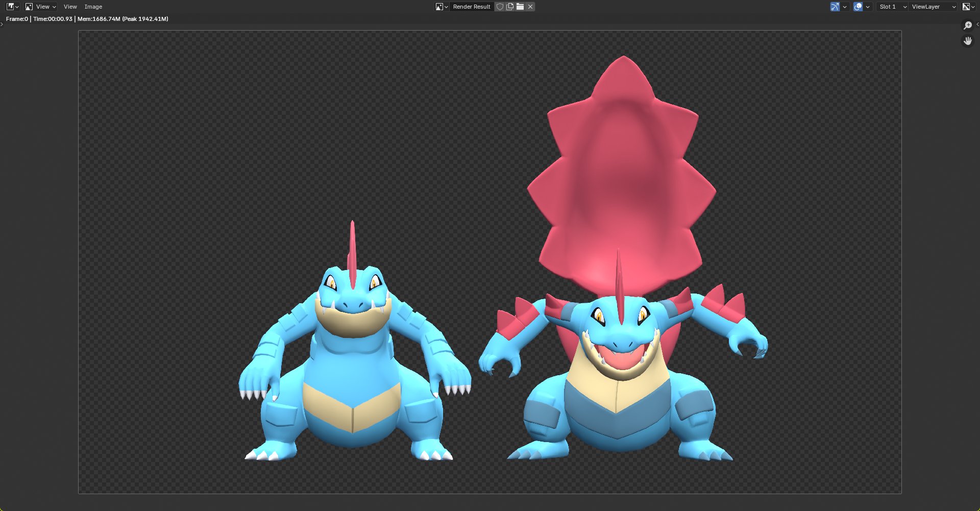Toggle the gizmo display button
This screenshot has height=511, width=980.
pyautogui.click(x=835, y=7)
